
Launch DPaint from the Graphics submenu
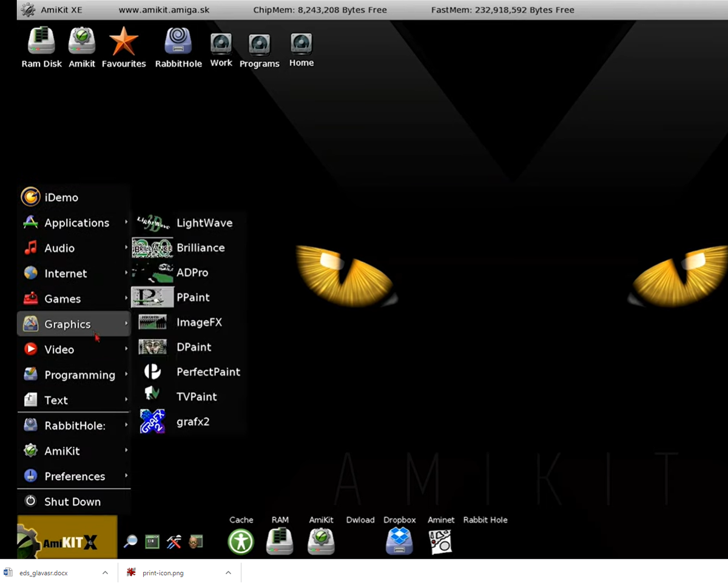tap(188, 347)
